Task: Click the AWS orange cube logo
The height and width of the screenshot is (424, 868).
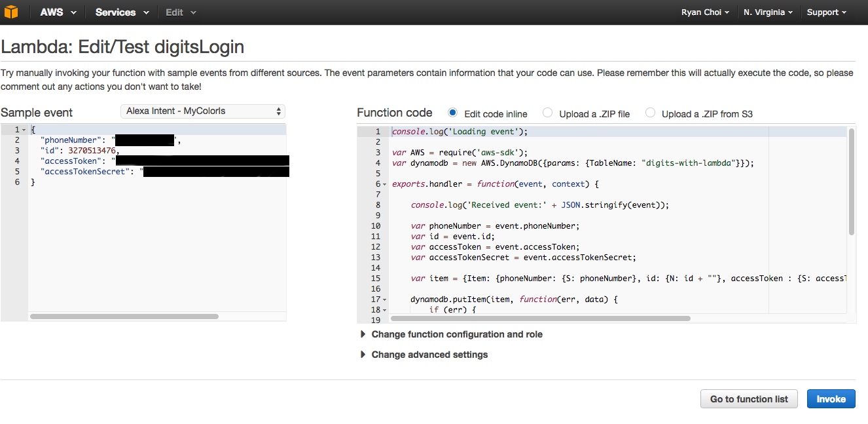Action: (11, 12)
